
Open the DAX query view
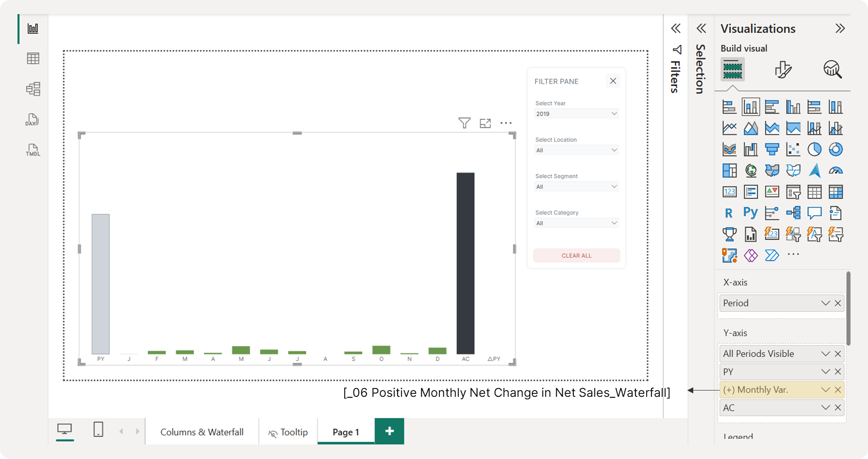[x=33, y=119]
